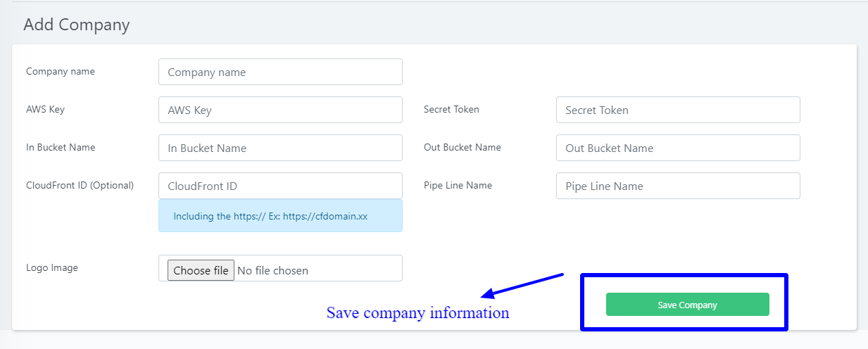
Task: Click the green Save Company button
Action: point(687,305)
